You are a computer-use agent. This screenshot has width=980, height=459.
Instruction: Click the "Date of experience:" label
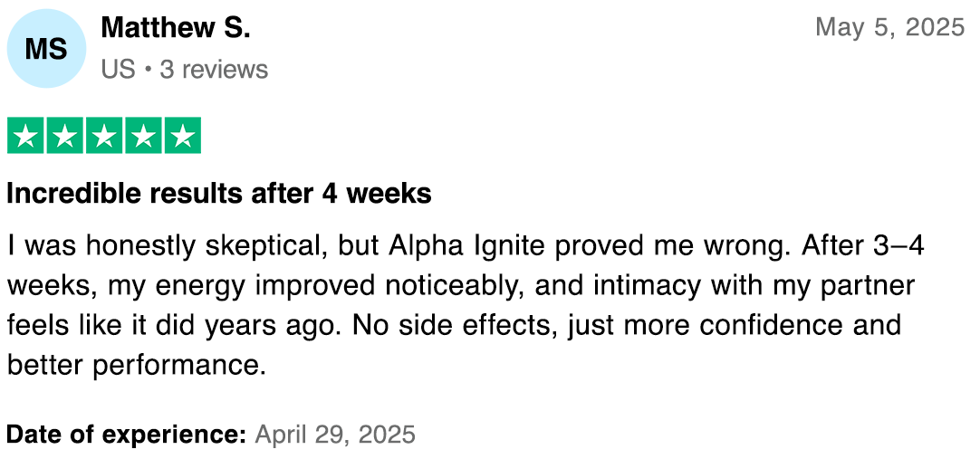[127, 435]
